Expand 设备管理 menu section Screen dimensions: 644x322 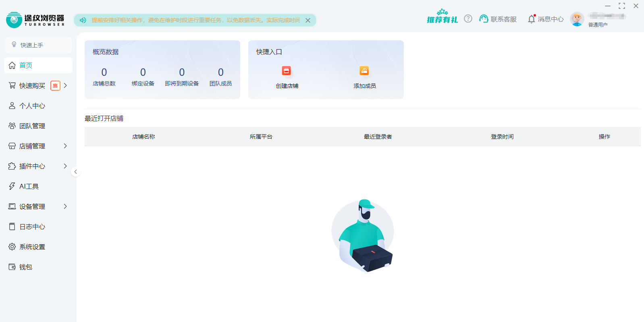65,206
